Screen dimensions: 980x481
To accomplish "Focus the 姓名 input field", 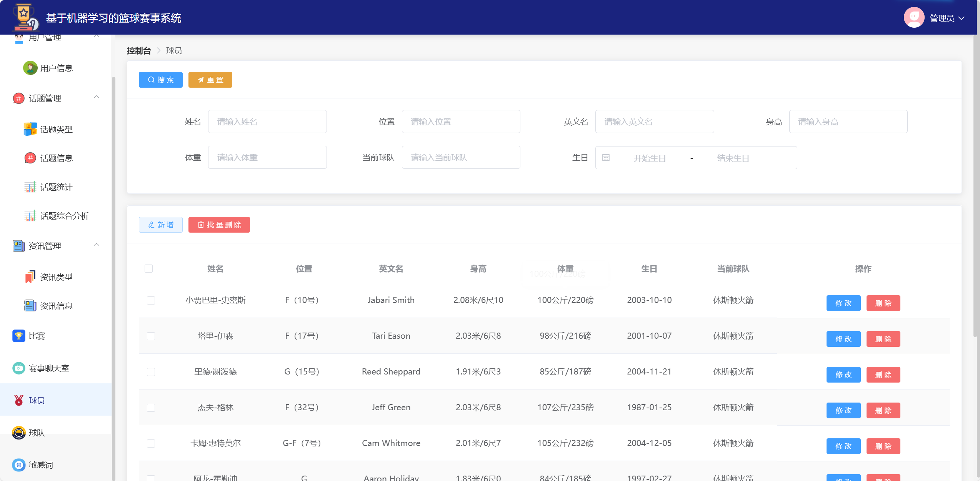I will coord(267,121).
